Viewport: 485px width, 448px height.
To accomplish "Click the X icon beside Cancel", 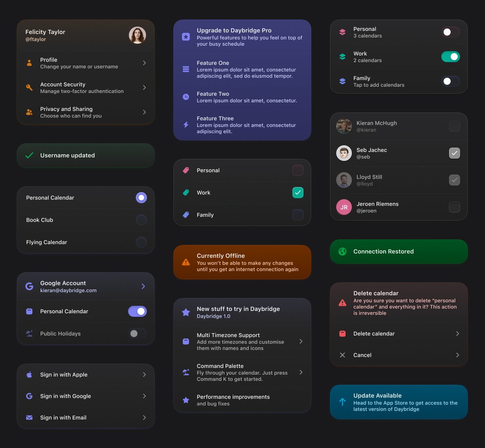I will click(x=342, y=355).
